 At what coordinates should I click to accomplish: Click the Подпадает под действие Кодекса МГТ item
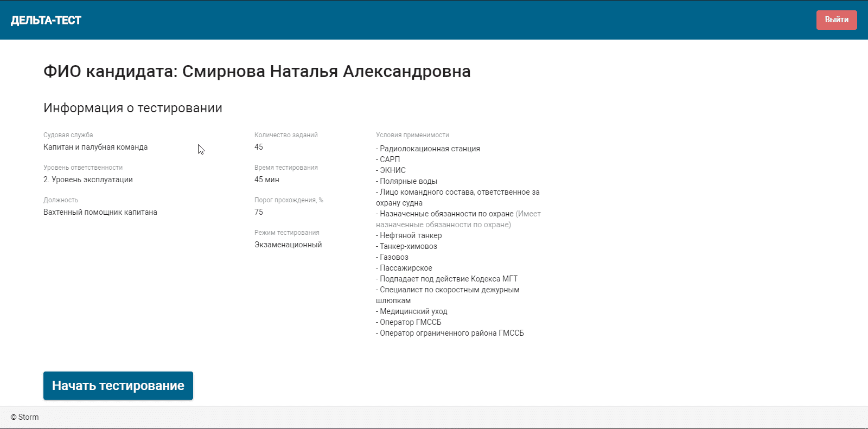click(x=448, y=279)
